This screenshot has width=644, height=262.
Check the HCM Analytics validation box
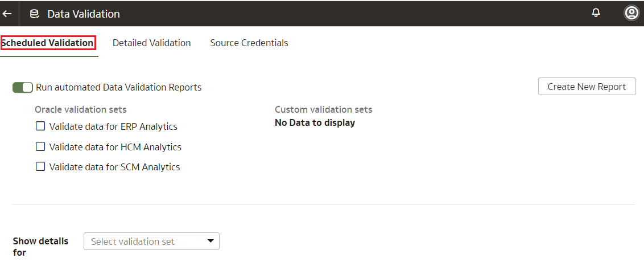40,146
